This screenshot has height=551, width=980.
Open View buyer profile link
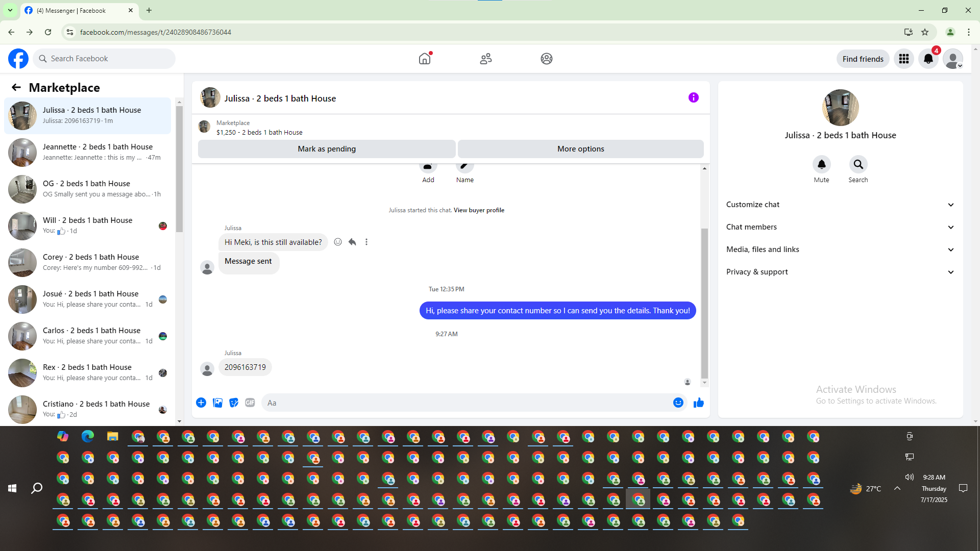479,210
